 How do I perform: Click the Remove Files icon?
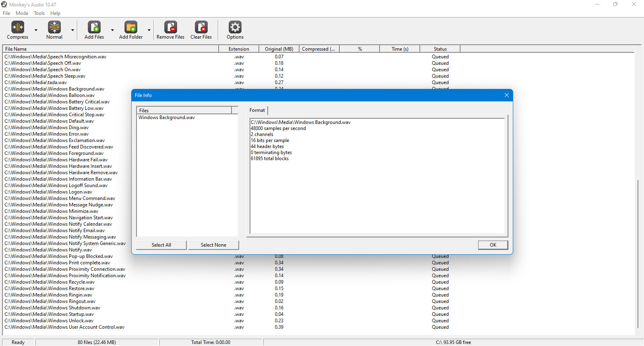pos(171,27)
